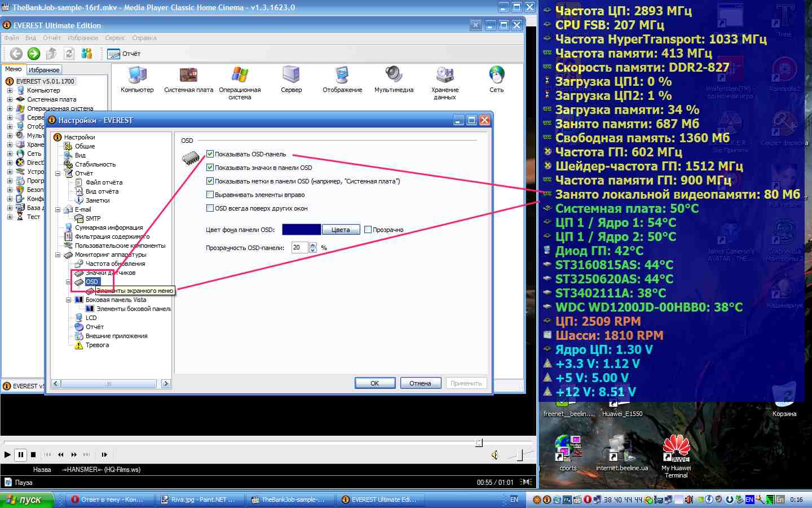The width and height of the screenshot is (812, 508).
Task: Click the Цвета button for OSD background
Action: pos(341,230)
